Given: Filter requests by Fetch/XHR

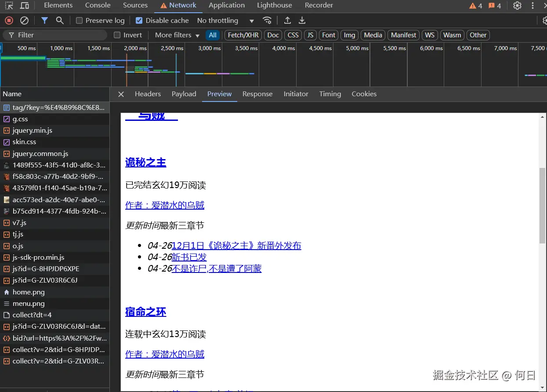Looking at the screenshot, I should pyautogui.click(x=243, y=35).
